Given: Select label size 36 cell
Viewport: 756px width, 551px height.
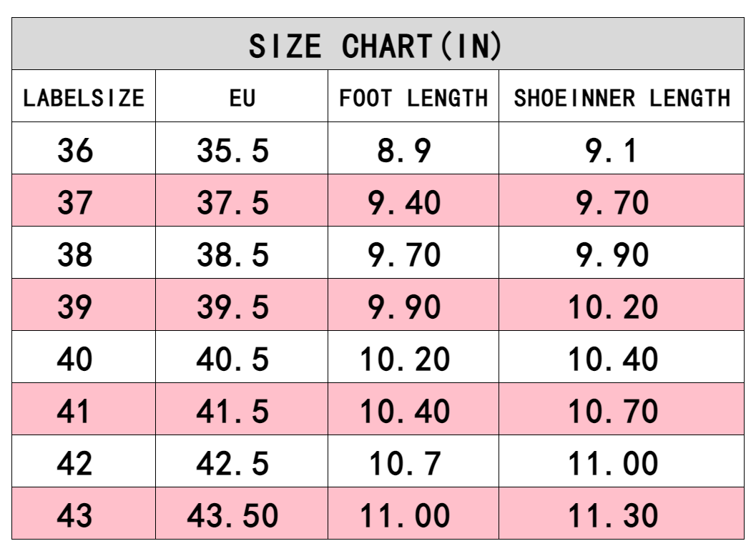Looking at the screenshot, I should tap(75, 151).
